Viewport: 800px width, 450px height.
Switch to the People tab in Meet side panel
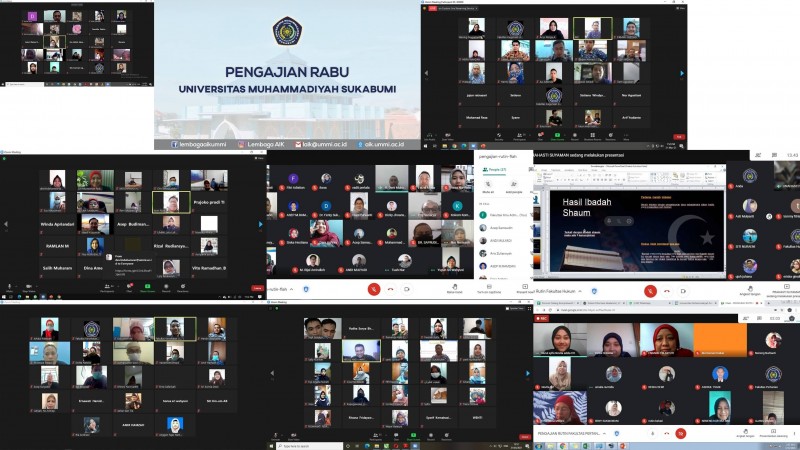pyautogui.click(x=494, y=169)
